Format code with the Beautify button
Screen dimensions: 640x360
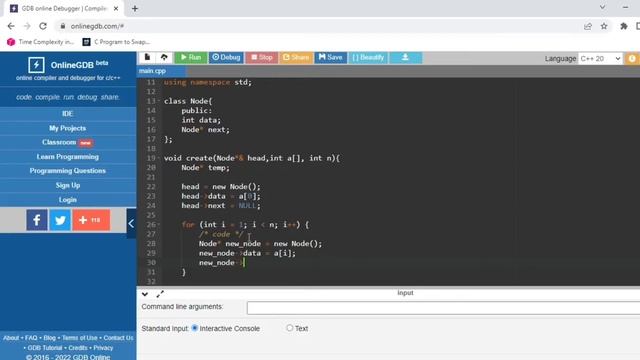(x=368, y=58)
